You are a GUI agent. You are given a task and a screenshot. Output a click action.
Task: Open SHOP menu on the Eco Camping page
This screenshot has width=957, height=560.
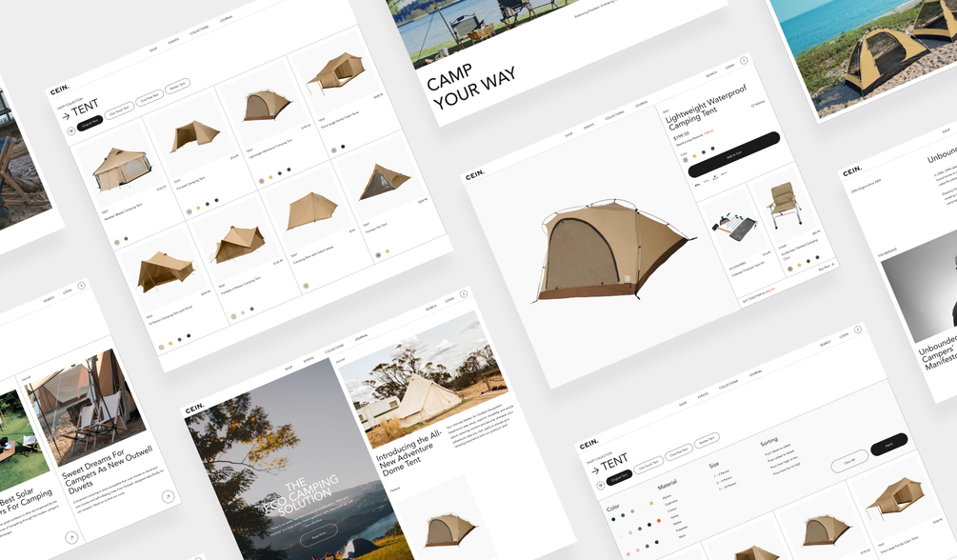coord(289,368)
